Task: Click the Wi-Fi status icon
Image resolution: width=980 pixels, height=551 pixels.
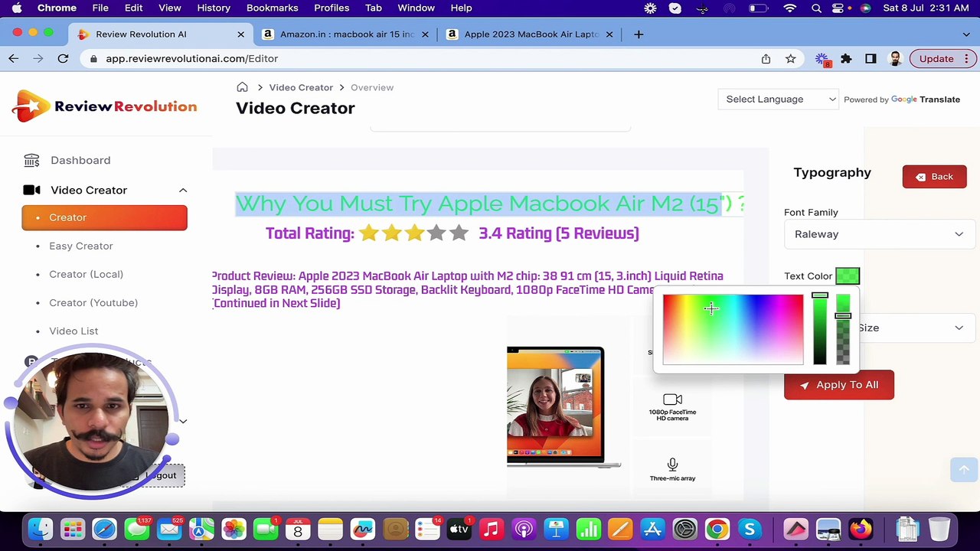Action: coord(790,8)
